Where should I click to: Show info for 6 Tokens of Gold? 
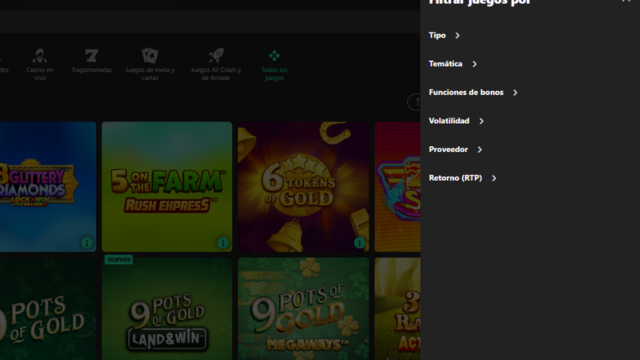tap(359, 243)
